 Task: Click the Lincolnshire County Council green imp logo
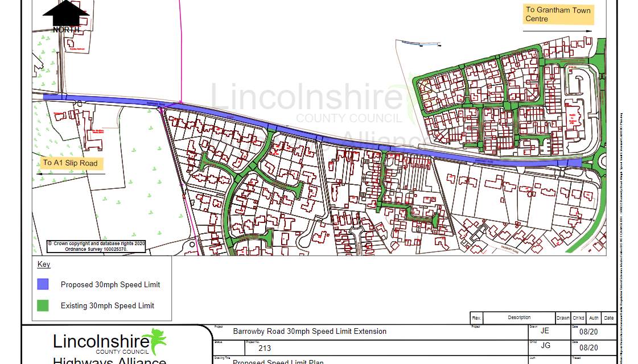click(158, 341)
